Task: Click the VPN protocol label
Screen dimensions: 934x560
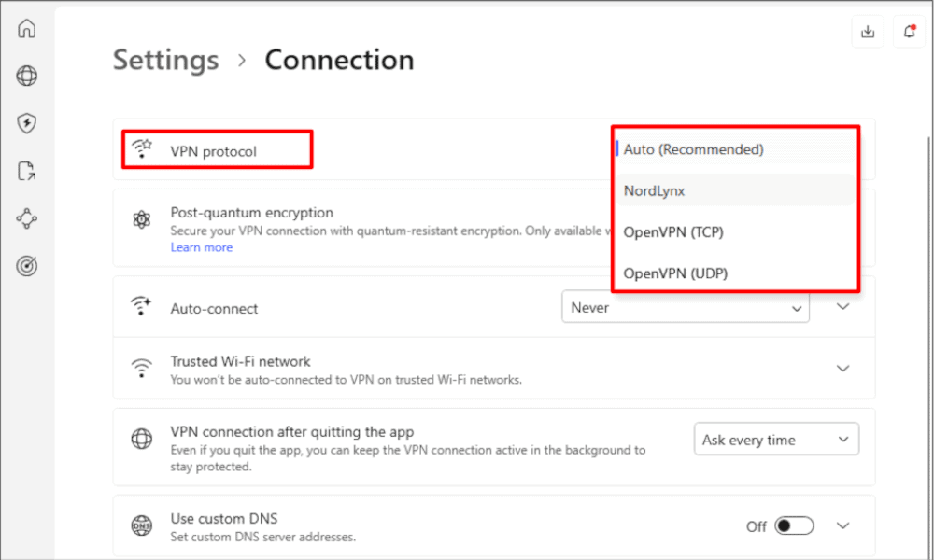Action: (213, 151)
